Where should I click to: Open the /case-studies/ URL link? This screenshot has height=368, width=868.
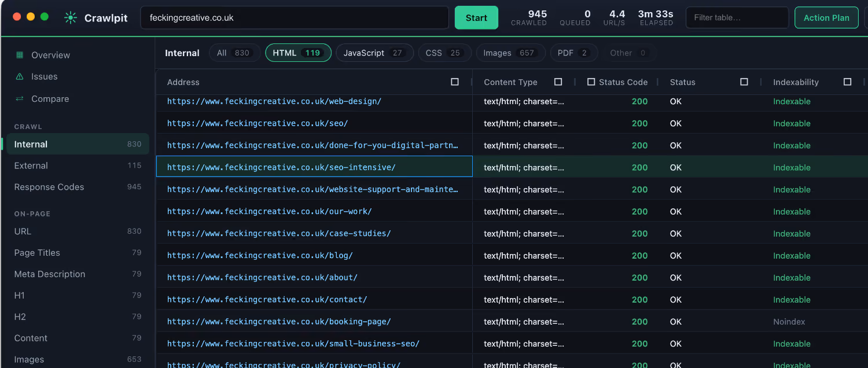coord(279,233)
